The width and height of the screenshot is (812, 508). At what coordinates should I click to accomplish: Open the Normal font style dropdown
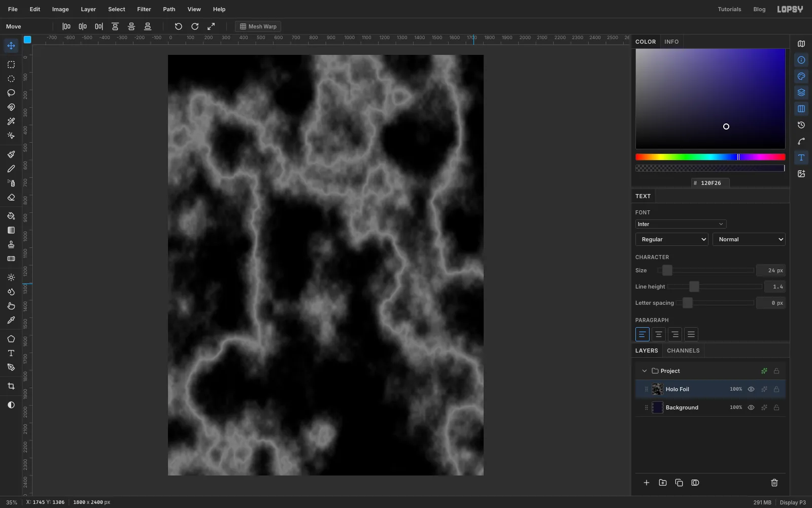point(749,239)
